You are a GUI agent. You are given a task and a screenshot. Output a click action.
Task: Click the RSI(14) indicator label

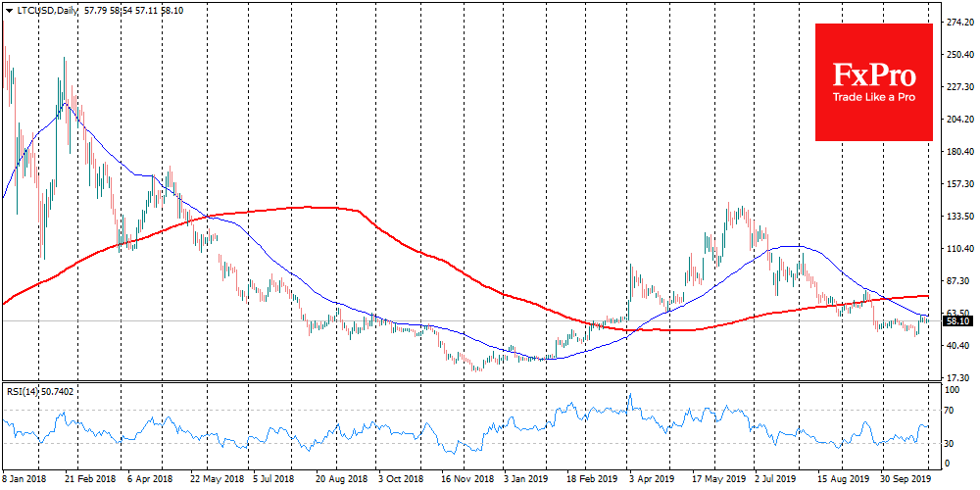tap(22, 390)
